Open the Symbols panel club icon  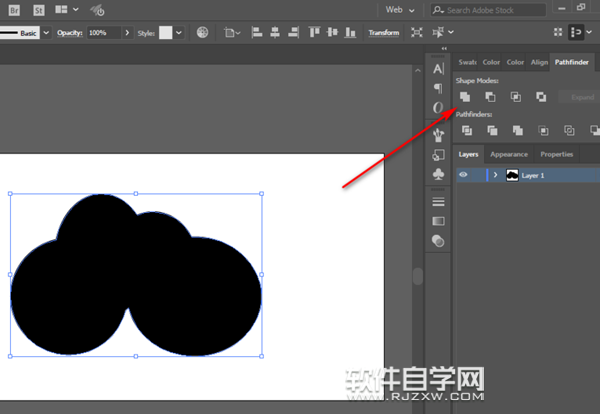click(x=438, y=174)
